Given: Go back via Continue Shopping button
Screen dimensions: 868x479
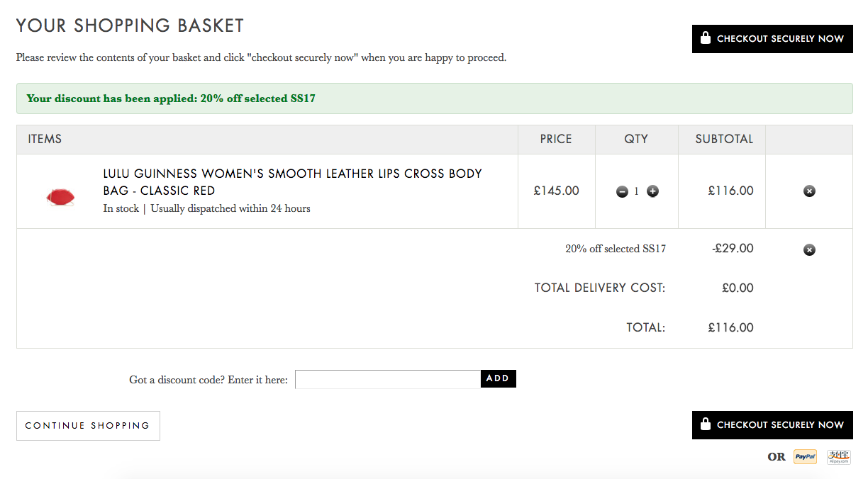Looking at the screenshot, I should pyautogui.click(x=88, y=426).
